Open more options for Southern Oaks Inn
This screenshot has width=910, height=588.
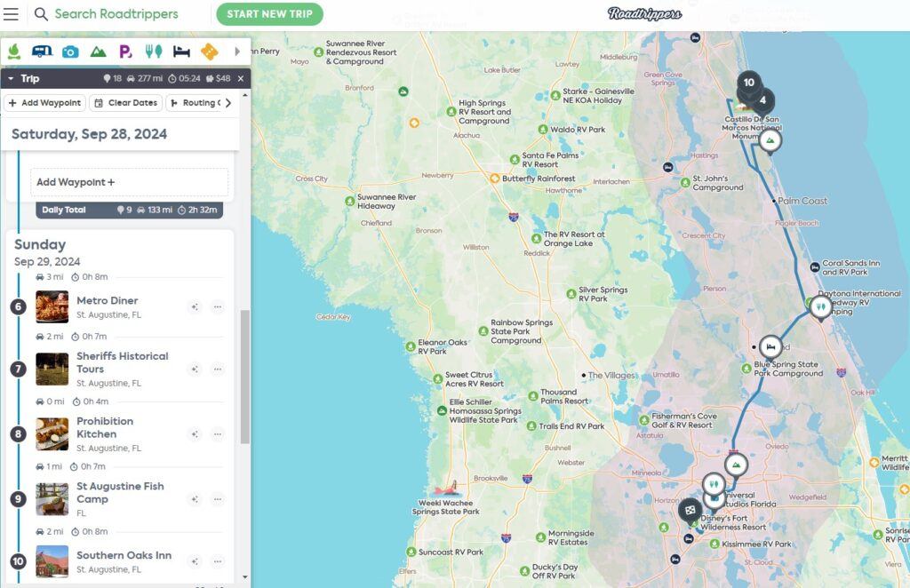coord(218,561)
